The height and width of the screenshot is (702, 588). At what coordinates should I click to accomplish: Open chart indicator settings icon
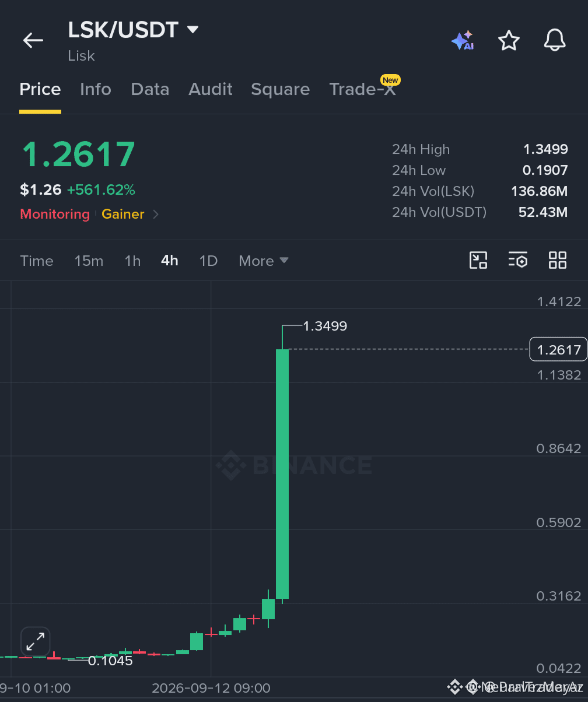click(518, 260)
